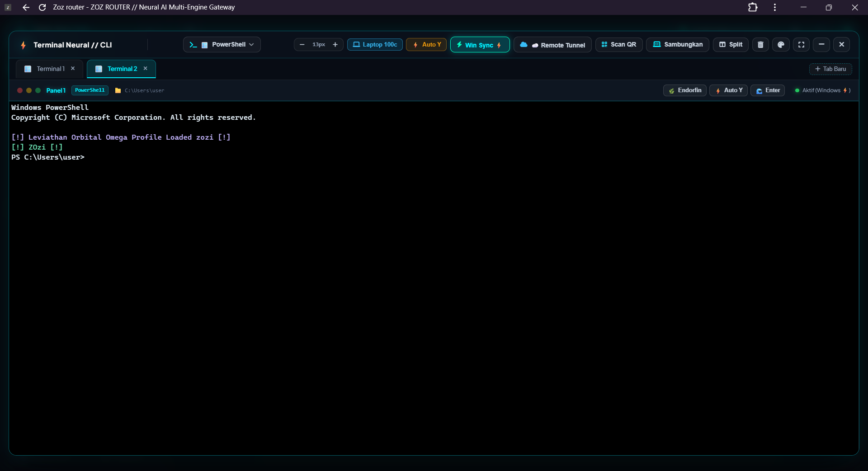Toggle fullscreen terminal icon
The image size is (868, 471).
[801, 45]
